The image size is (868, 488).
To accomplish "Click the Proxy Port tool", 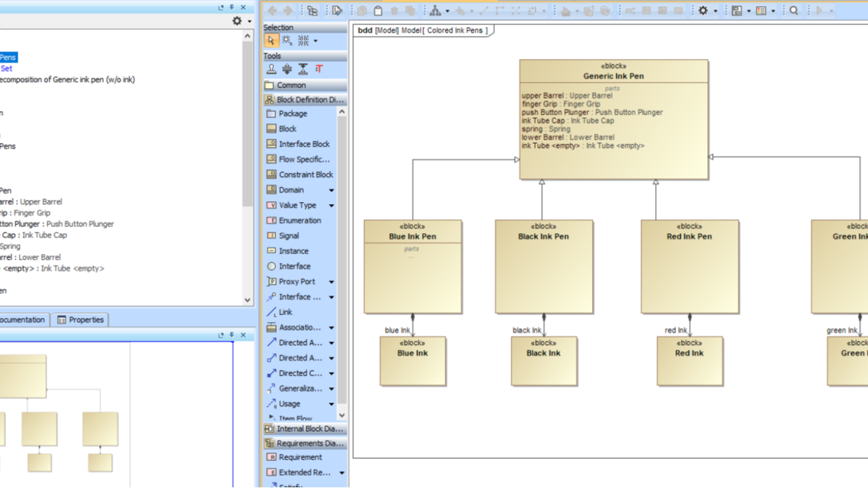I will 296,281.
